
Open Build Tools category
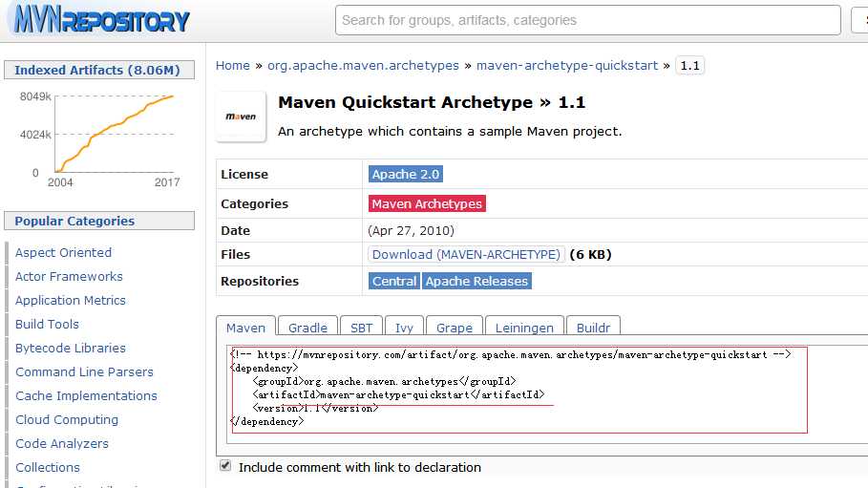point(47,324)
